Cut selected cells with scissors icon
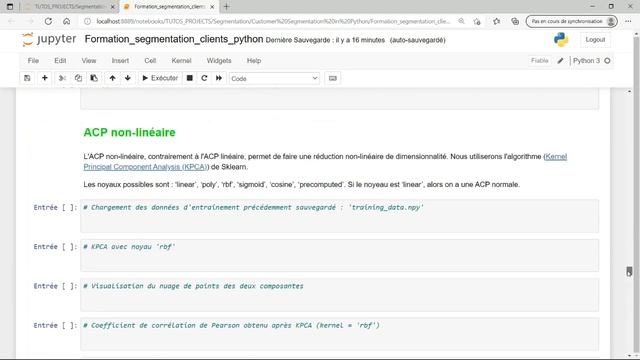The height and width of the screenshot is (360, 640). click(x=62, y=78)
